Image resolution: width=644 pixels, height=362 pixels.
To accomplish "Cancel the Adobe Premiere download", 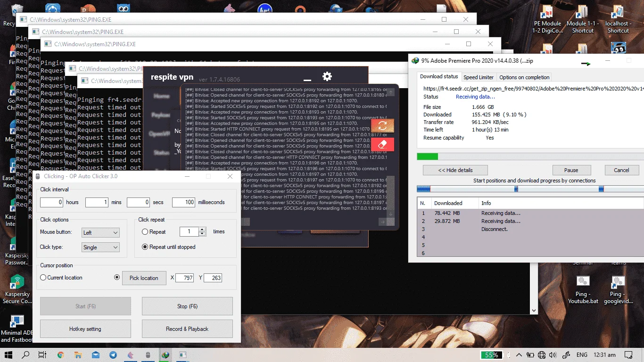I will click(x=621, y=170).
